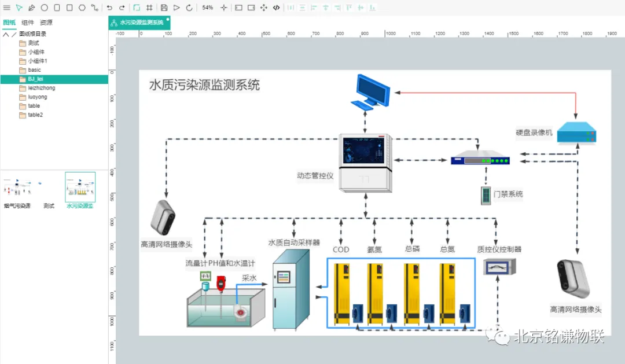Open code view with </> icon
This screenshot has width=625, height=364.
276,8
